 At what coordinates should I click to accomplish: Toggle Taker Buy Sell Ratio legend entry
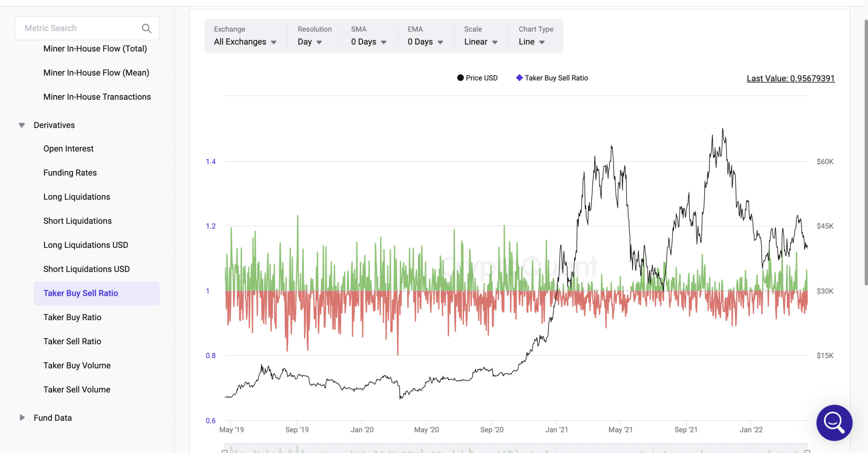pos(552,78)
